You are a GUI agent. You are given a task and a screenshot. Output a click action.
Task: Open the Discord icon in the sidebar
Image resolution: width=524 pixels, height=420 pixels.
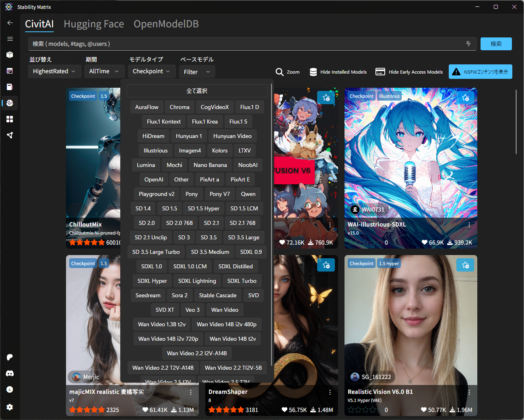coord(10,373)
